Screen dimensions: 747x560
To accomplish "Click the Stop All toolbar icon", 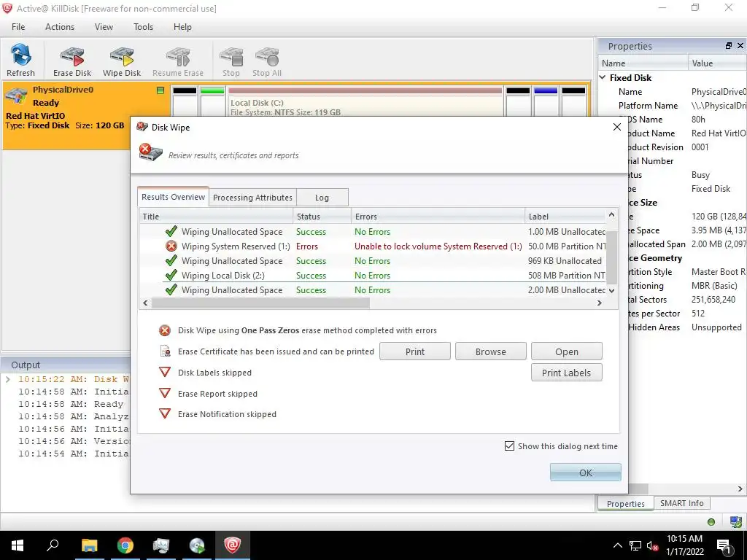I will point(267,60).
